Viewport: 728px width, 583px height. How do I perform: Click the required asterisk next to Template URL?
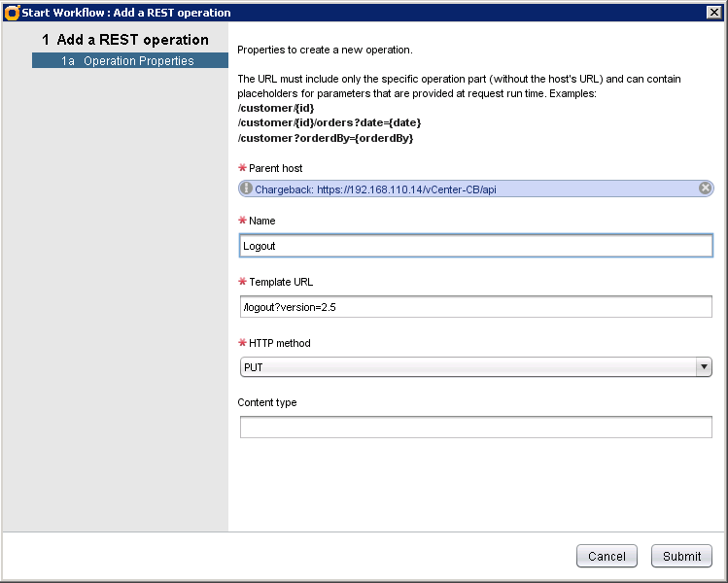click(x=242, y=283)
